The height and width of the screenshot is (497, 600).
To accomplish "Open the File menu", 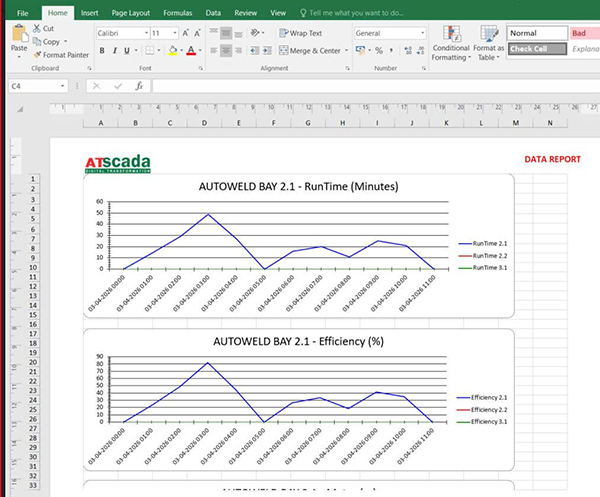I will click(x=22, y=13).
